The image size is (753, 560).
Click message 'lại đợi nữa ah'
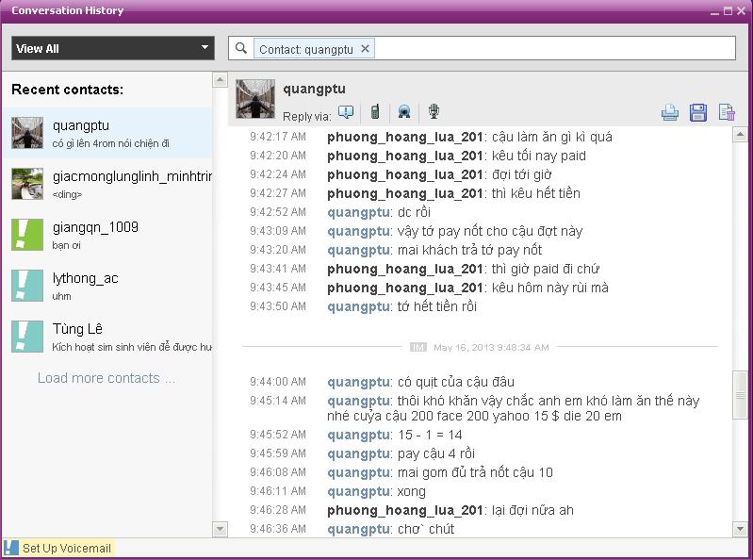click(x=532, y=510)
